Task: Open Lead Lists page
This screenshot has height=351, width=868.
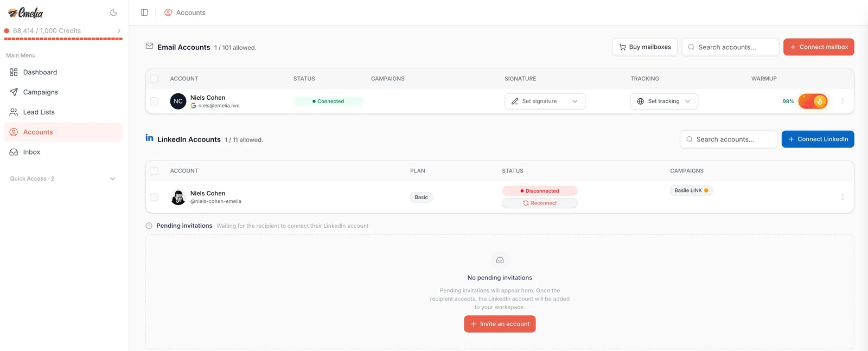Action: click(x=63, y=112)
